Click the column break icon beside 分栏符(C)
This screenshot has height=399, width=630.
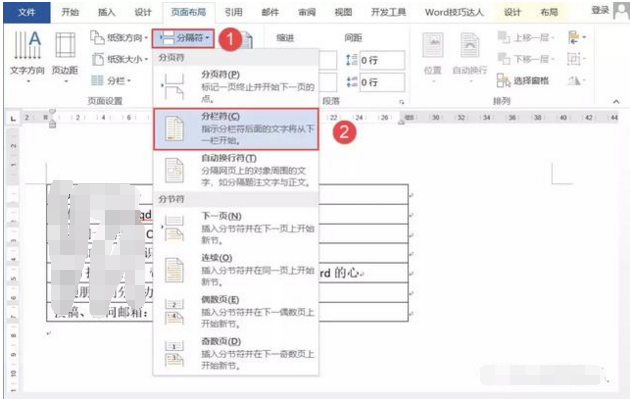174,129
